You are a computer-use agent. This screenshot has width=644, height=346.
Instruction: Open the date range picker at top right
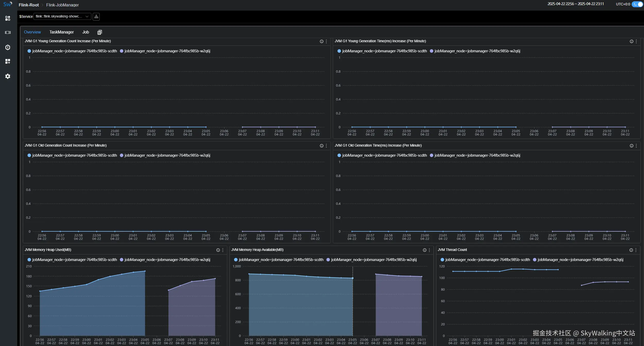[x=575, y=4]
